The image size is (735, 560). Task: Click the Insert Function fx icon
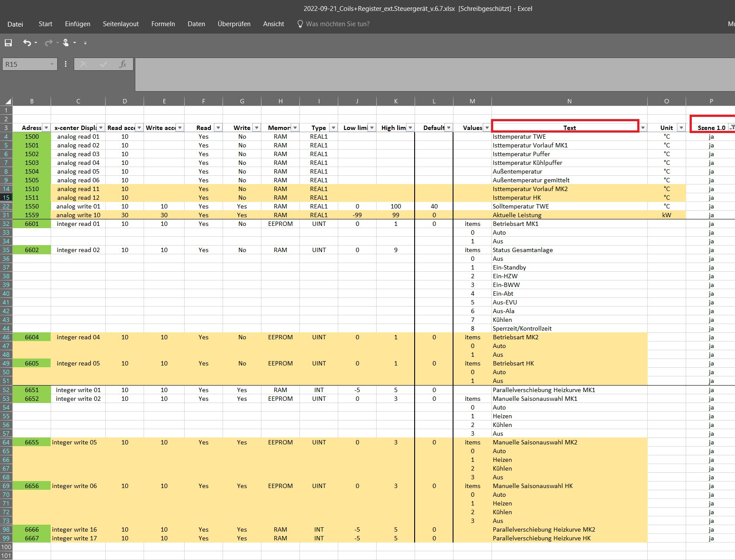point(123,64)
